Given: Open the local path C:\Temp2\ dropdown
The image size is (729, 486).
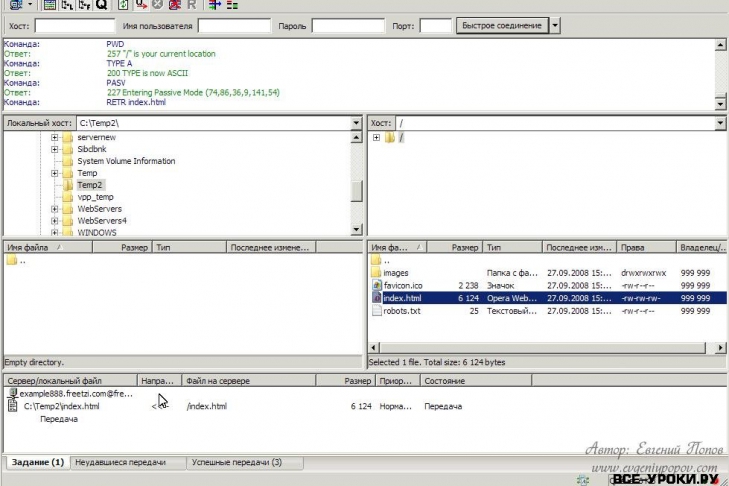Looking at the screenshot, I should [x=356, y=123].
